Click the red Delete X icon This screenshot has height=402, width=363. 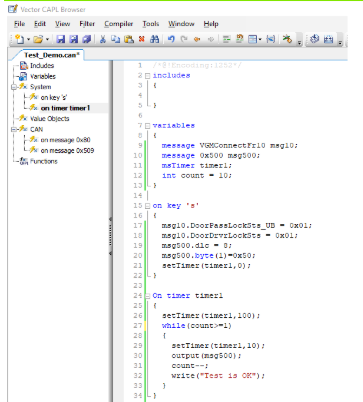[x=142, y=39]
